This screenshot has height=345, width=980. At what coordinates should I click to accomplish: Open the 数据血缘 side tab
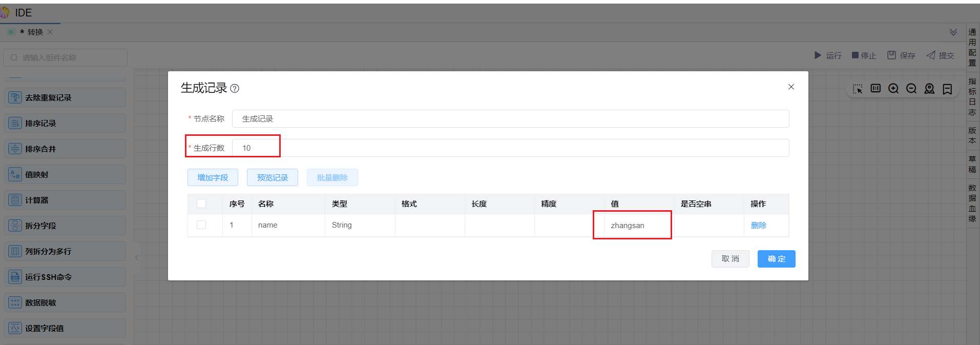[x=972, y=203]
